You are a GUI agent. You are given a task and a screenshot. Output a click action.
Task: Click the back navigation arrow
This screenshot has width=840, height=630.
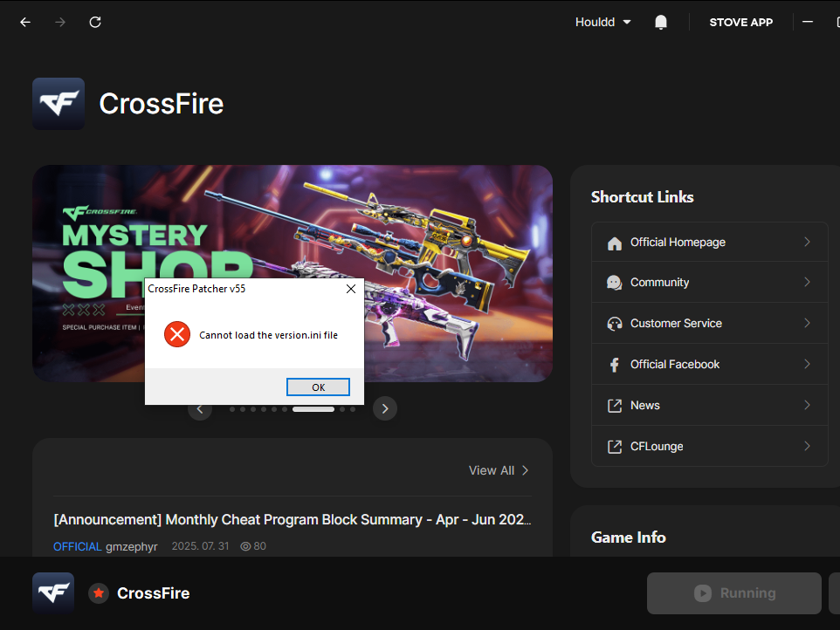click(25, 22)
